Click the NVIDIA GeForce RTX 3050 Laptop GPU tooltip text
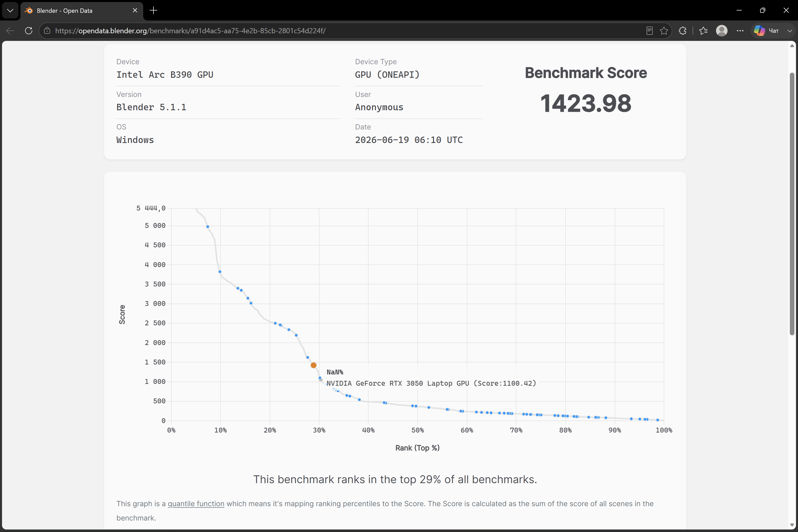 (431, 383)
